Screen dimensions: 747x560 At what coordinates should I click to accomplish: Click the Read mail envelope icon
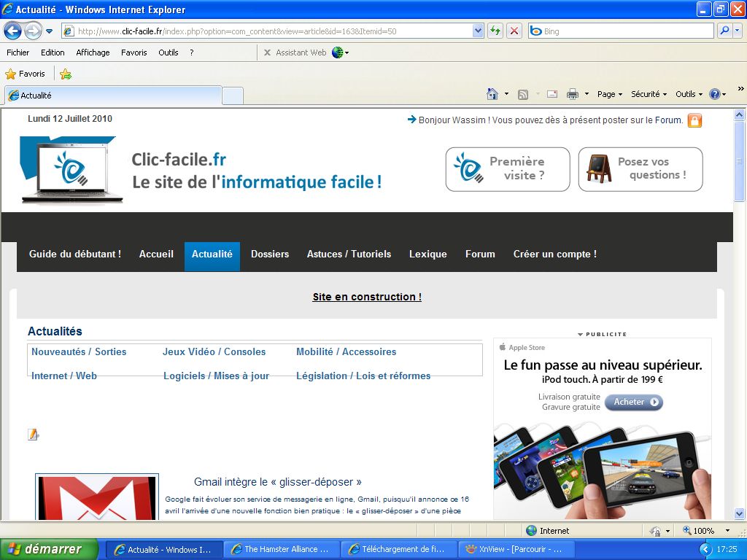click(552, 94)
